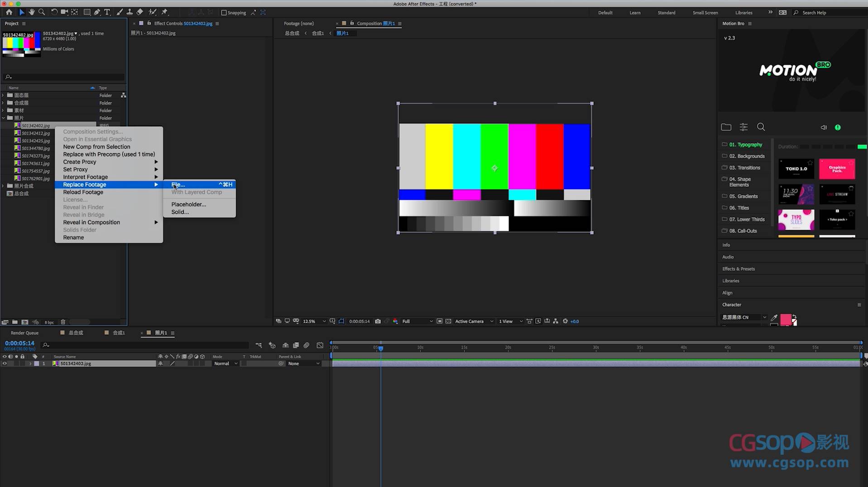This screenshot has height=487, width=868.
Task: Click the Motion Bro search magnifier icon
Action: tap(761, 127)
